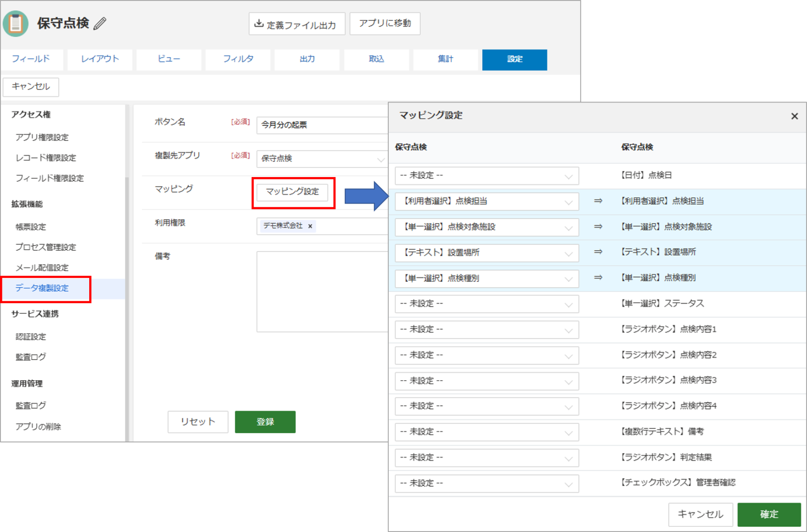
Task: Click the 【利用者選択】点検担当 destination label
Action: [662, 201]
